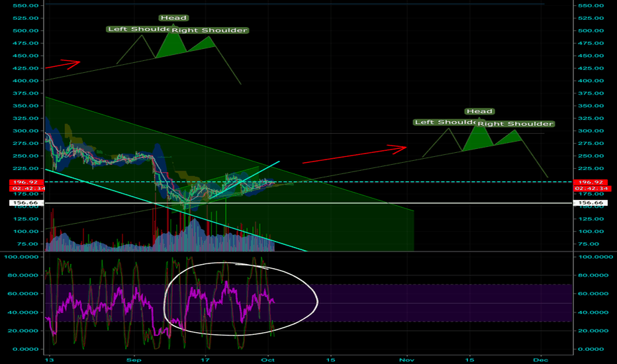Select the 'Right Shoulder' label near 500.00
The height and width of the screenshot is (364, 617).
click(210, 30)
